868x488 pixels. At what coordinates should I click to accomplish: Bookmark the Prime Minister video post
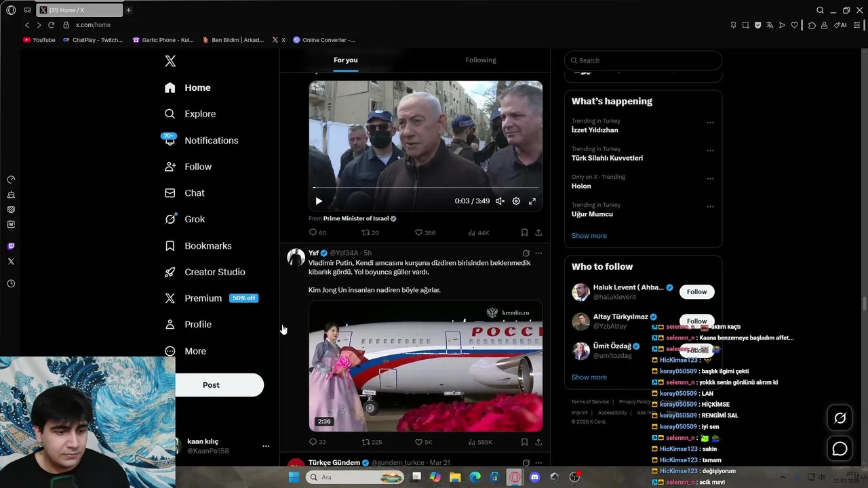(524, 232)
